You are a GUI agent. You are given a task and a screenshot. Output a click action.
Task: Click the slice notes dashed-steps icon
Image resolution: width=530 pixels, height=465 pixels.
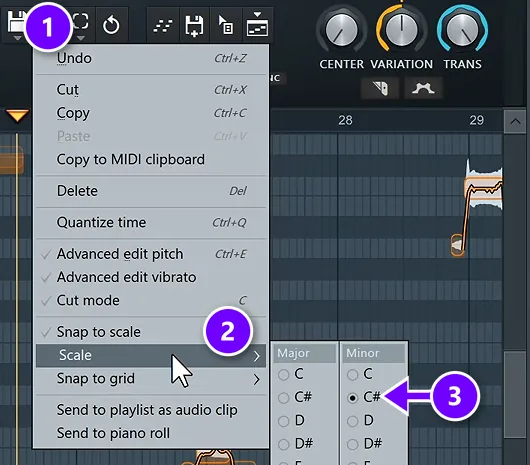pos(163,26)
